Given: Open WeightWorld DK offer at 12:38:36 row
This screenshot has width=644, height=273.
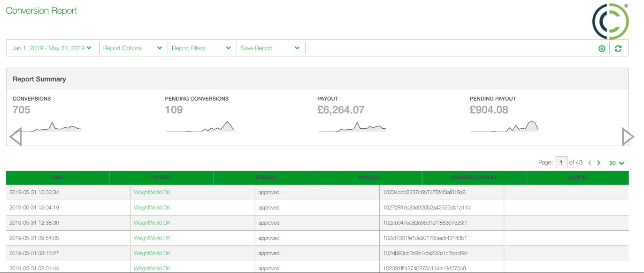Looking at the screenshot, I should [x=152, y=223].
